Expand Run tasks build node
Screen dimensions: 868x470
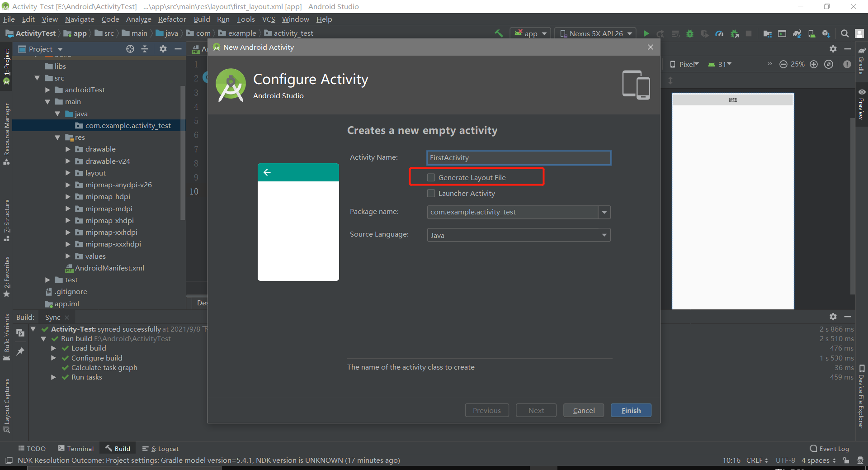pyautogui.click(x=53, y=377)
